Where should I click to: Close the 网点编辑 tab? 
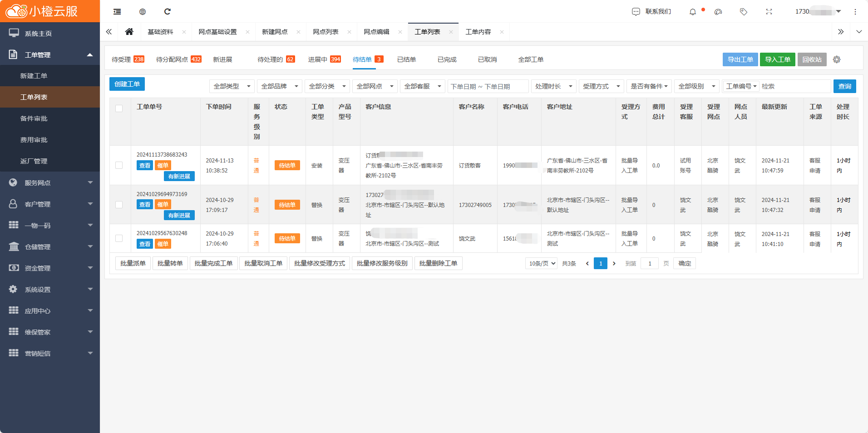pos(400,32)
